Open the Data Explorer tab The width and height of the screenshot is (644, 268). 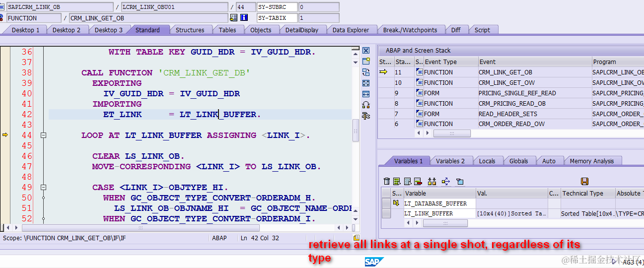pyautogui.click(x=351, y=30)
